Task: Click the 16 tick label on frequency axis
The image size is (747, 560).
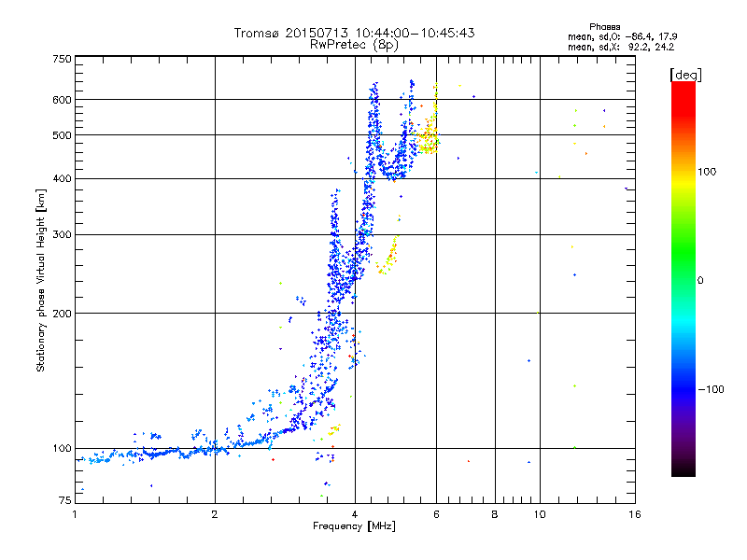Action: coord(635,514)
